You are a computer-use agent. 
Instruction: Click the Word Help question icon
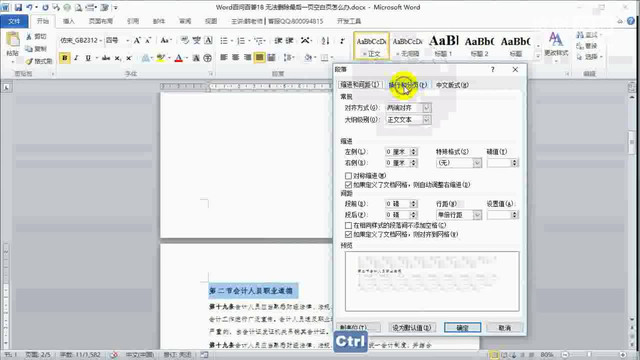pyautogui.click(x=631, y=21)
